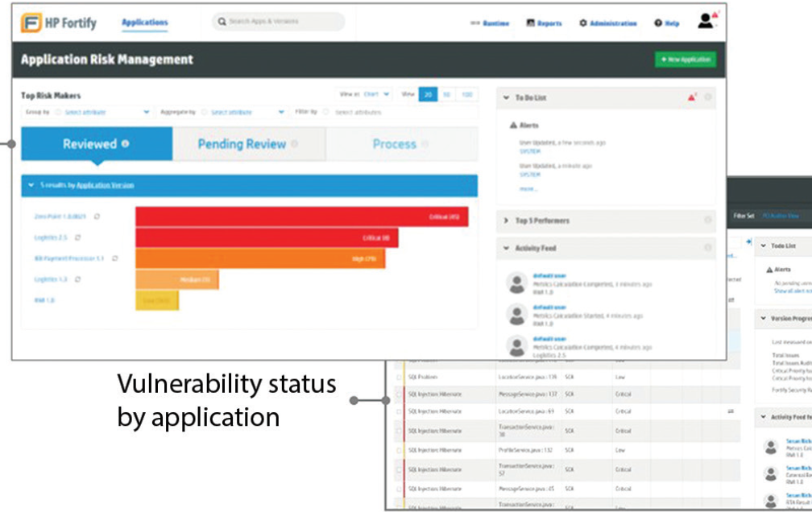Click the more... link under Alerts
The width and height of the screenshot is (812, 512).
pyautogui.click(x=528, y=189)
